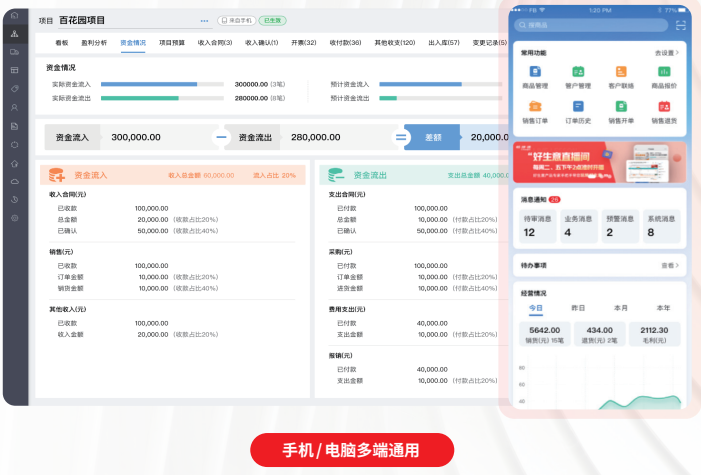Viewport: 701px width, 475px height.
Task: Expand 去设置 in the 常用功能 section
Action: [x=666, y=52]
